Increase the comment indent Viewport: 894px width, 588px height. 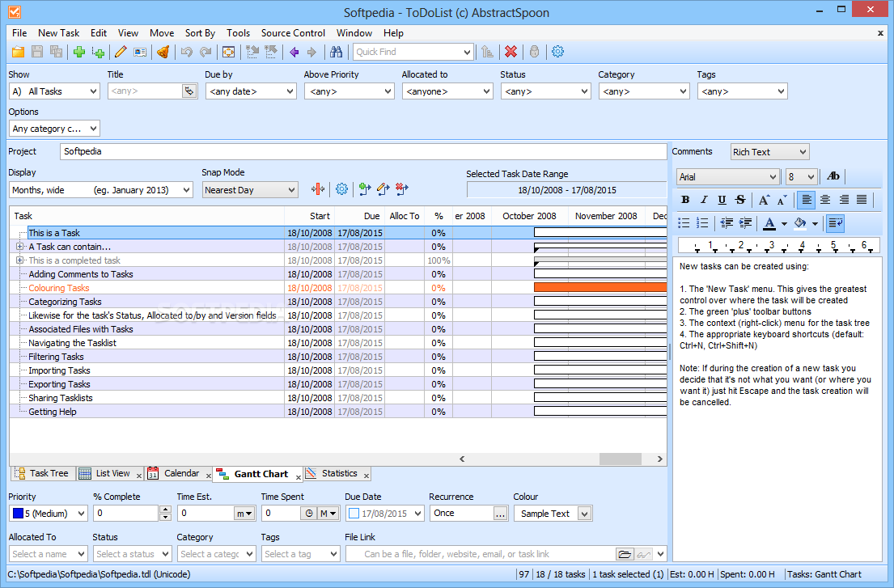745,222
